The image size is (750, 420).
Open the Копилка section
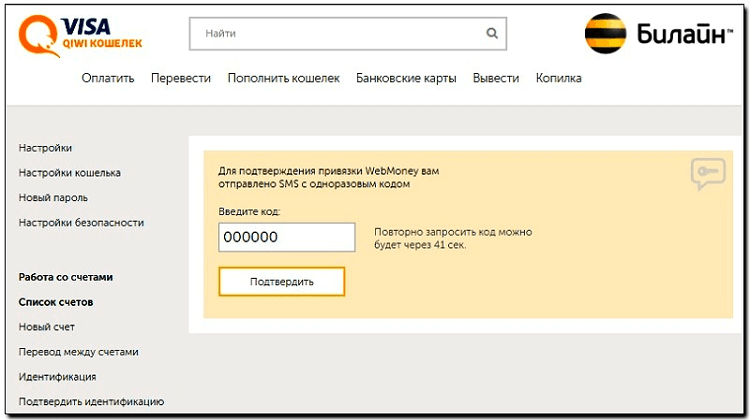[559, 78]
